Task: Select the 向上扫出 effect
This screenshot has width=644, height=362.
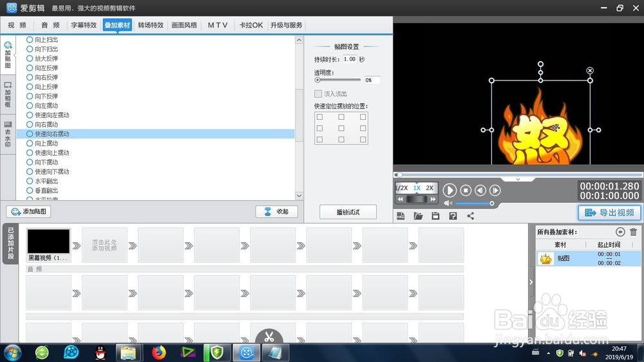Action: 43,40
